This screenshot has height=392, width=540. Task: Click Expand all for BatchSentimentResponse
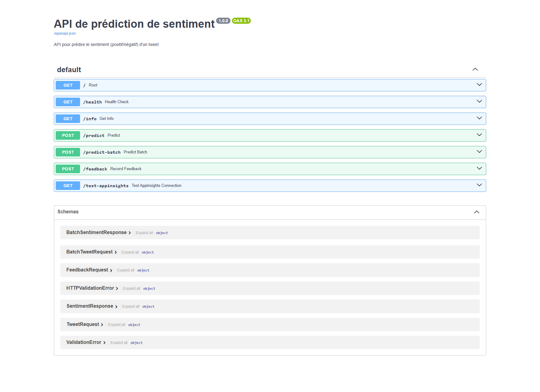tap(144, 233)
